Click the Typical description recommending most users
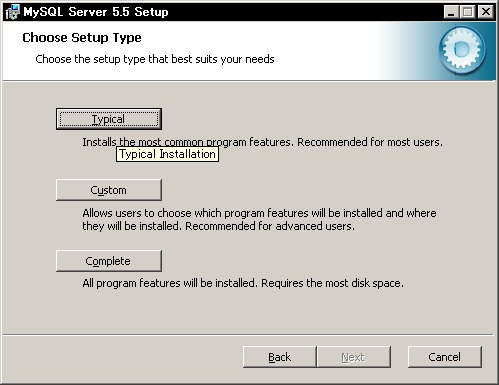Screen dimensions: 499x385 (263, 142)
